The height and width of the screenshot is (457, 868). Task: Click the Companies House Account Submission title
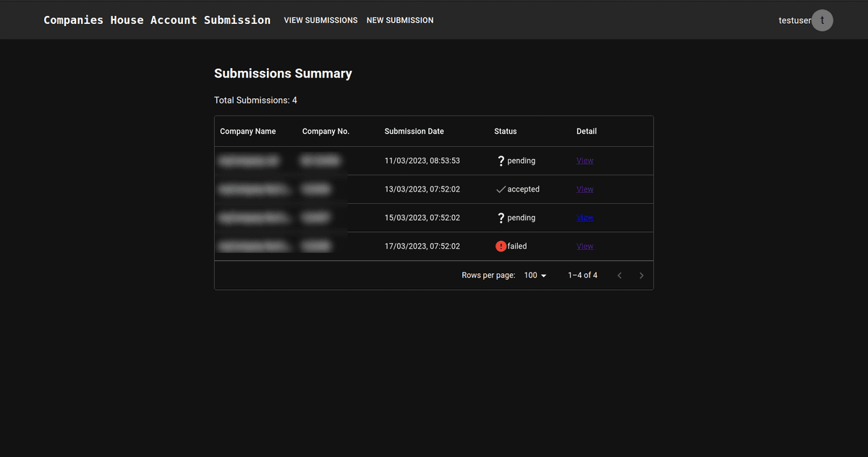(x=157, y=20)
